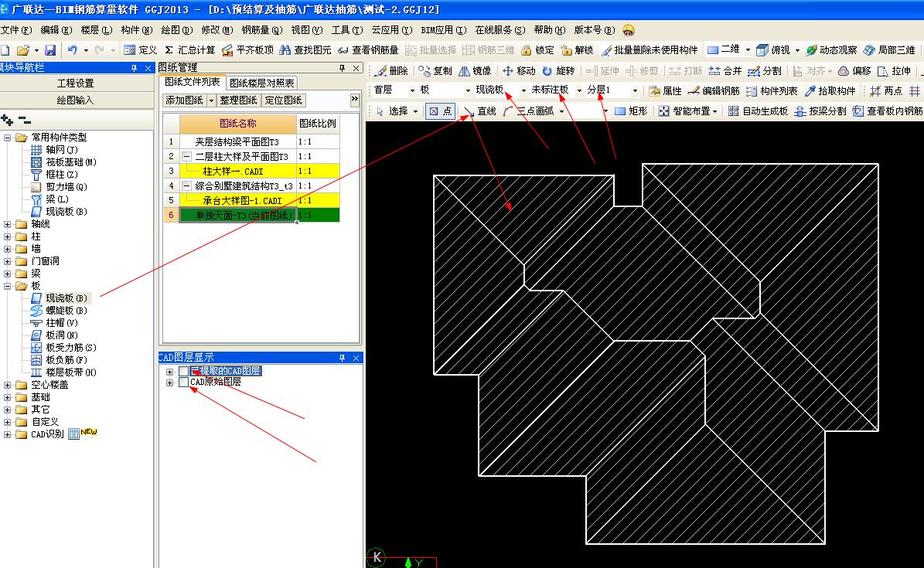Open the BIM应用(I) menu
The image size is (924, 568).
pos(443,30)
